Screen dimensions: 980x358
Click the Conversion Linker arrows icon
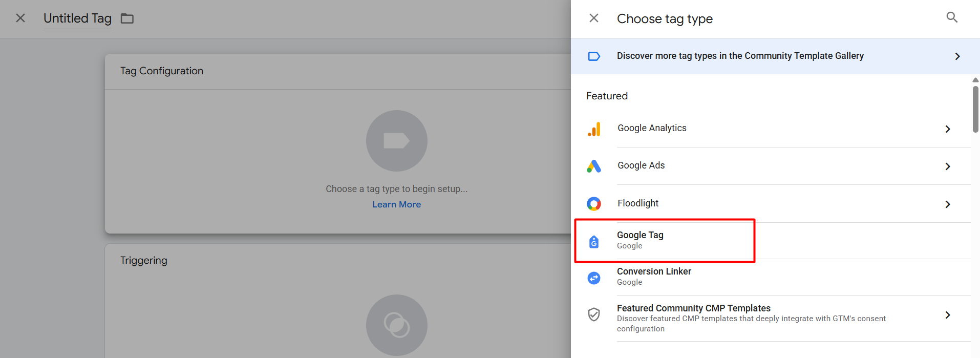(x=594, y=278)
